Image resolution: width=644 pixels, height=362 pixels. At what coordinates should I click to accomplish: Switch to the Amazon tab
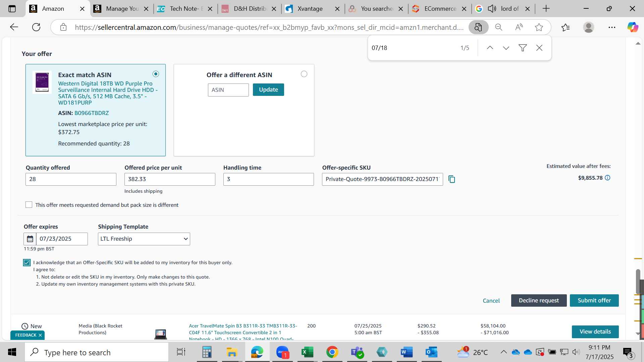coord(53,9)
